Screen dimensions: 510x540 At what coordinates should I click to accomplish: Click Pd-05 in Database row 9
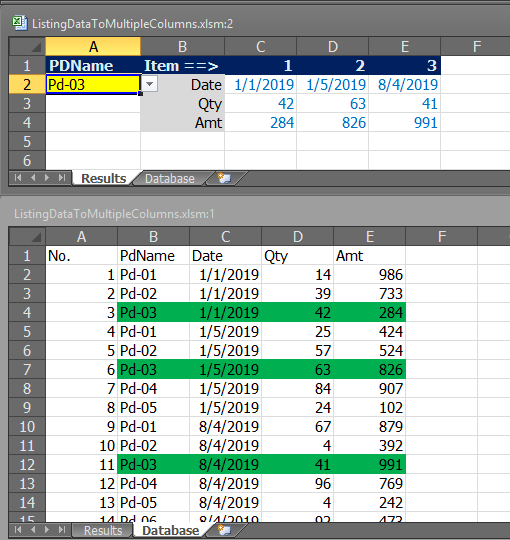(x=153, y=407)
